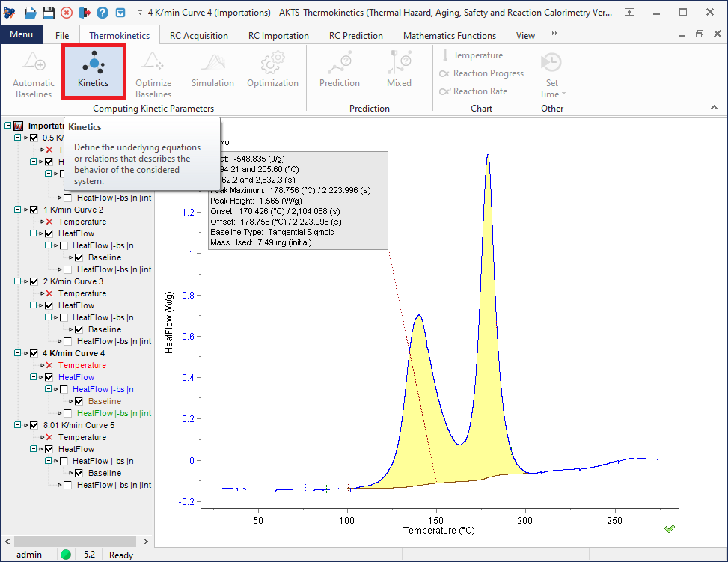Open the Automatic Baselines tool
The height and width of the screenshot is (562, 728).
[x=33, y=71]
